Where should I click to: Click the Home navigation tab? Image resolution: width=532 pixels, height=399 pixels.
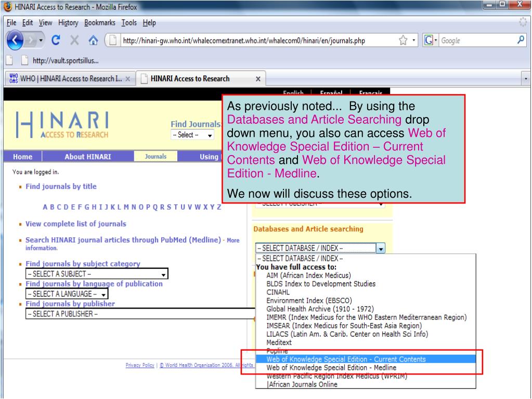click(x=22, y=157)
